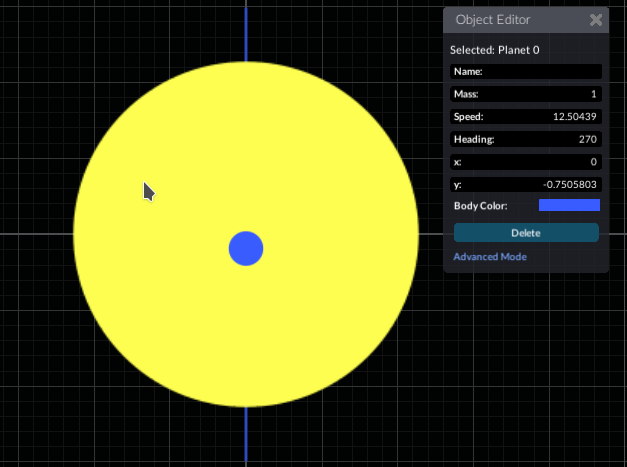Select the small blue planet

[x=246, y=248]
